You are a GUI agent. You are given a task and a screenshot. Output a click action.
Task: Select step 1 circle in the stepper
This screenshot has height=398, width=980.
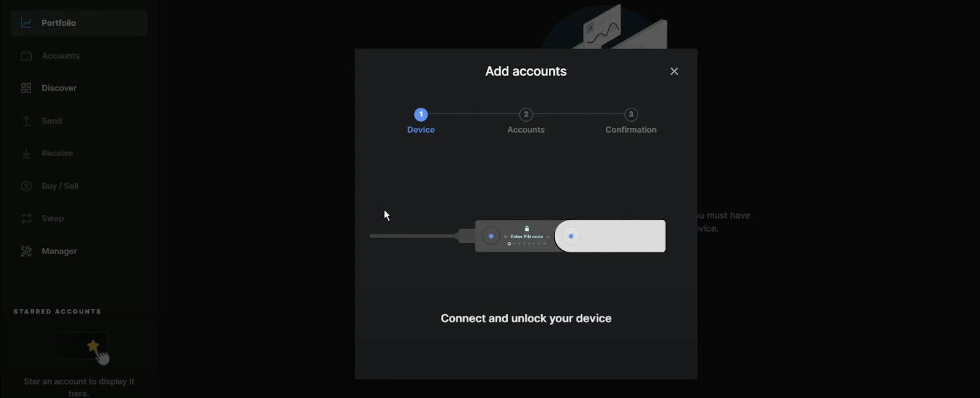pos(421,115)
